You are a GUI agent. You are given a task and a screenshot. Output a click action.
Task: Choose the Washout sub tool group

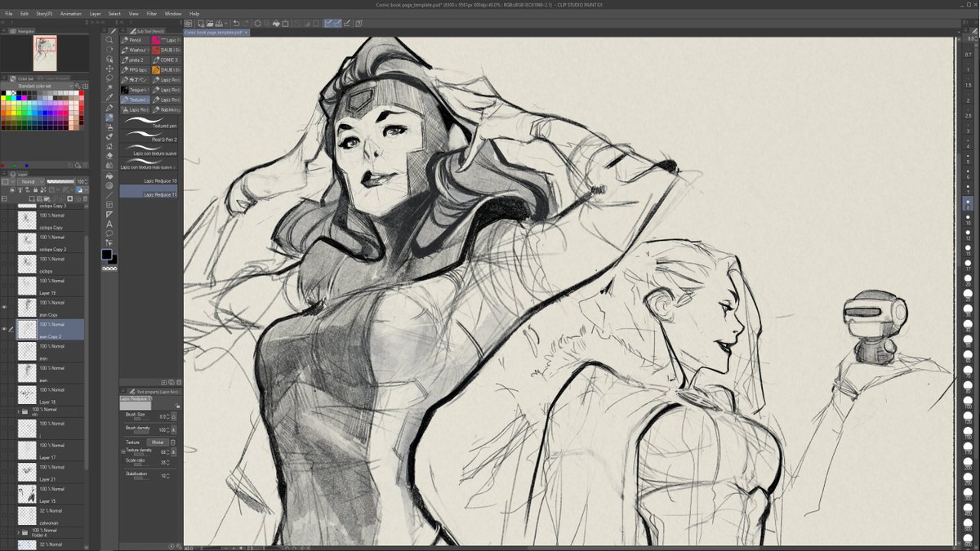coord(134,50)
